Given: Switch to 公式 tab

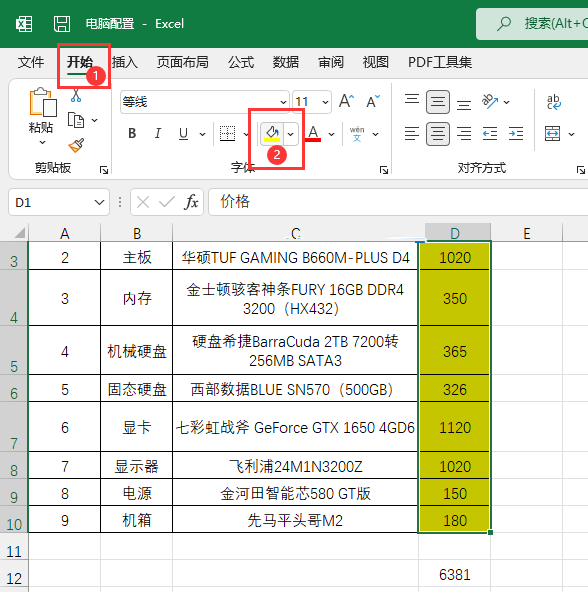Looking at the screenshot, I should 241,62.
